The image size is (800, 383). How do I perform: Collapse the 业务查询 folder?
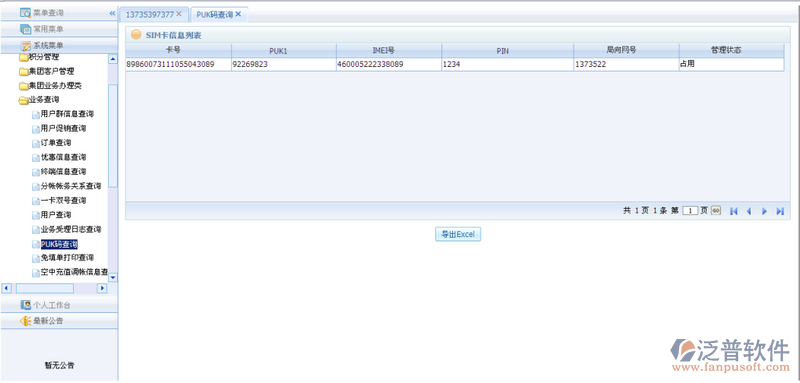[23, 100]
